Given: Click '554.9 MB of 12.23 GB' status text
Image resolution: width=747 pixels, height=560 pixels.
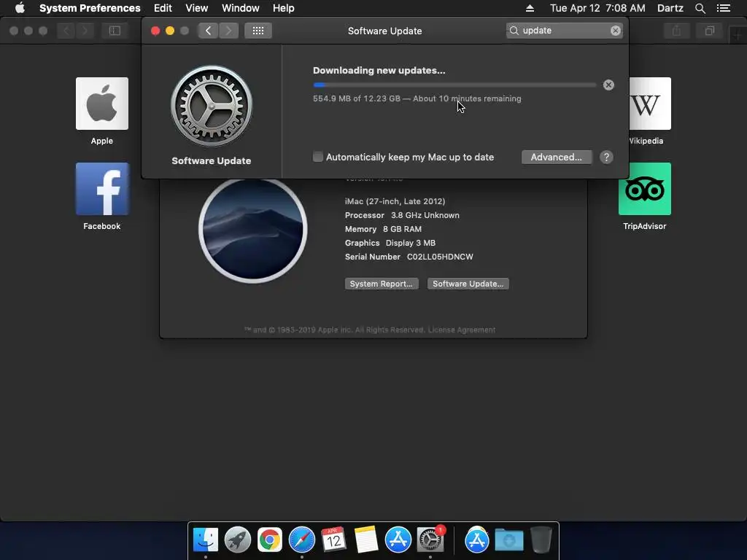Looking at the screenshot, I should 356,98.
